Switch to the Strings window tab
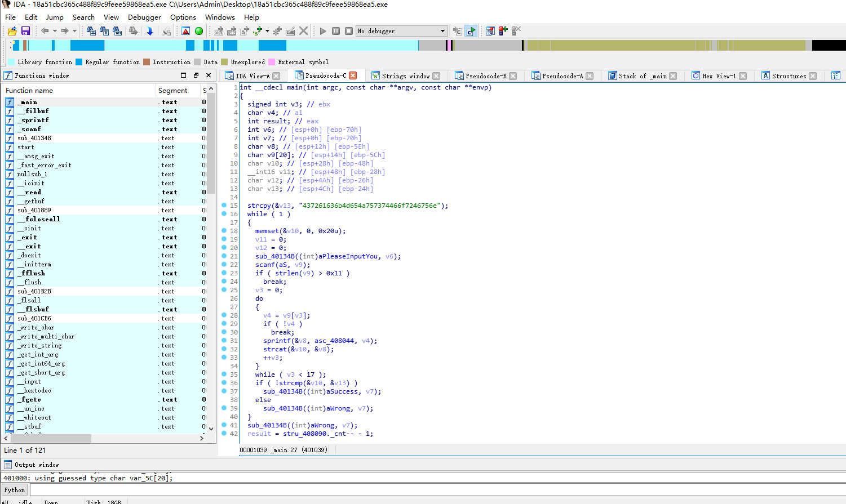The width and height of the screenshot is (846, 504). pos(405,75)
